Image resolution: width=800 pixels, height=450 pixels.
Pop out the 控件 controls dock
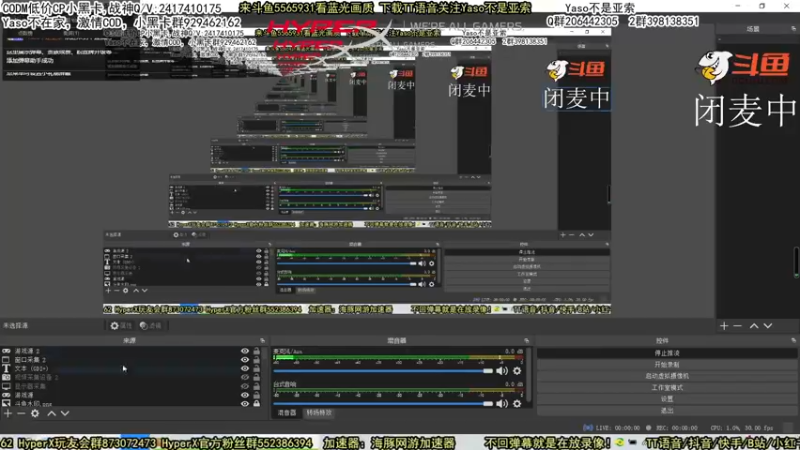coord(793,340)
